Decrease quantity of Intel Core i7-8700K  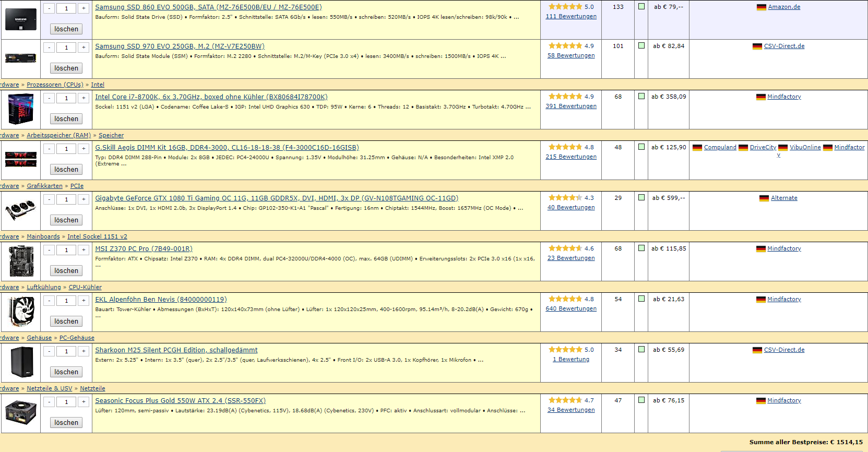pos(49,98)
